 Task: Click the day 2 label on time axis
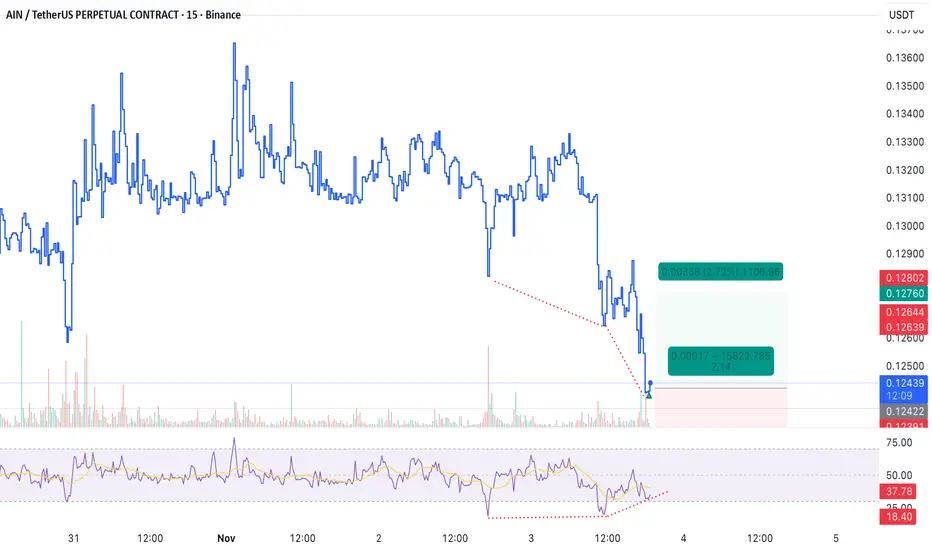[379, 538]
